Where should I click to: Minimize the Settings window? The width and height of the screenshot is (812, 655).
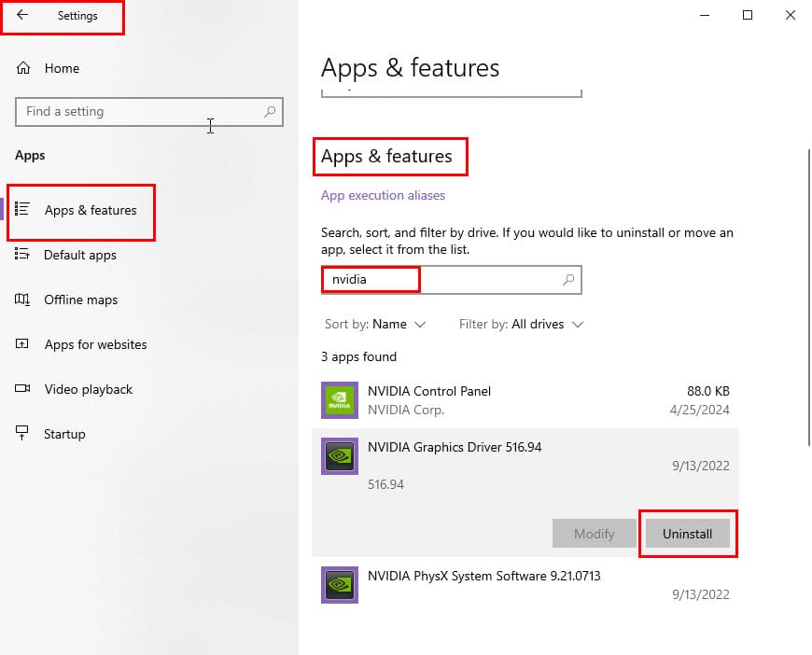(x=705, y=15)
